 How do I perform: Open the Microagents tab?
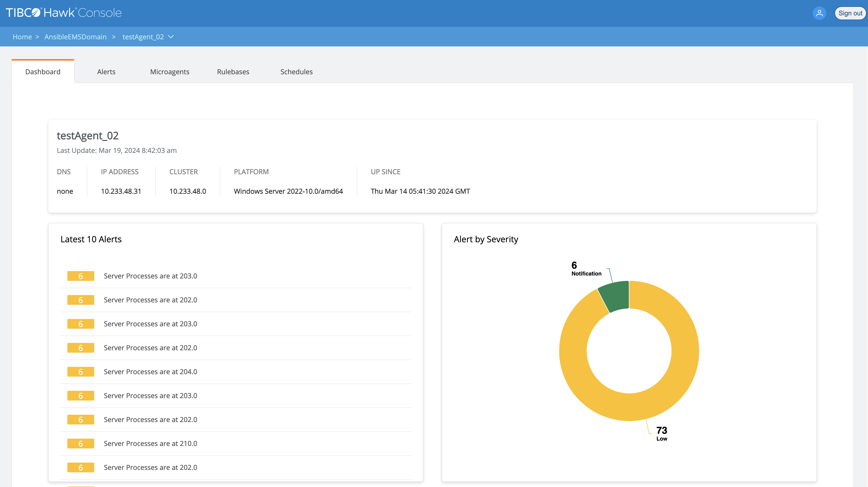click(170, 72)
